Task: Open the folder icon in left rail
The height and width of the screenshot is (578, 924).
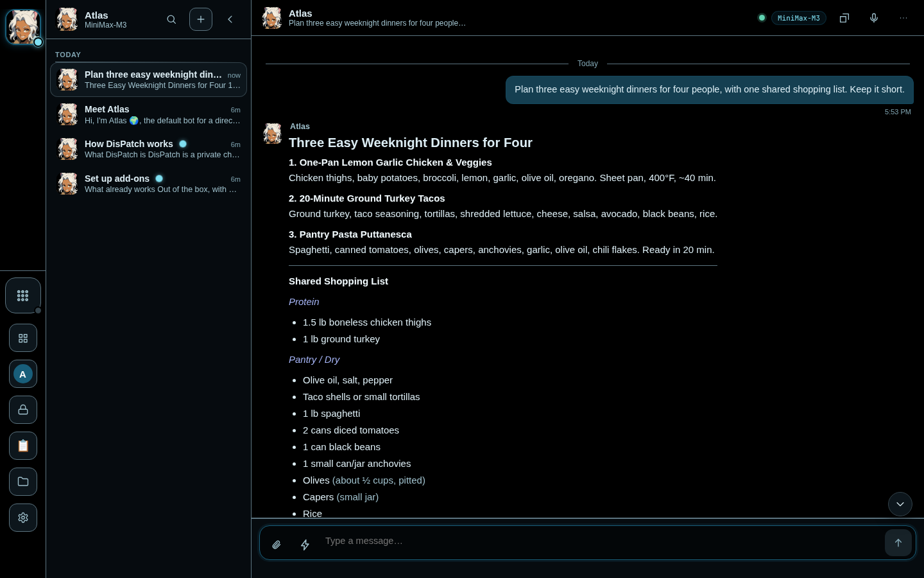Action: 23,482
